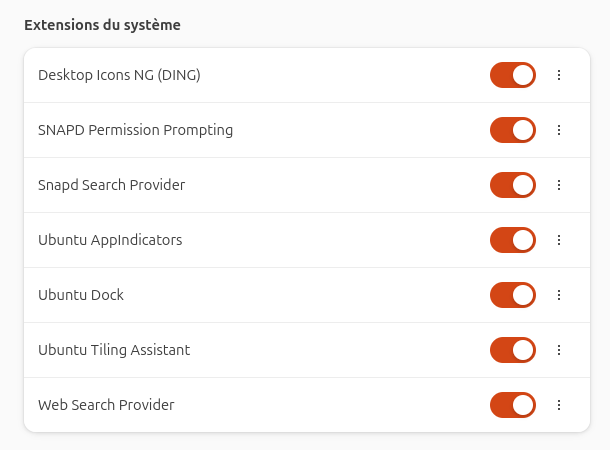
Task: Toggle the Ubuntu Tiling Assistant switch
Action: tap(513, 350)
